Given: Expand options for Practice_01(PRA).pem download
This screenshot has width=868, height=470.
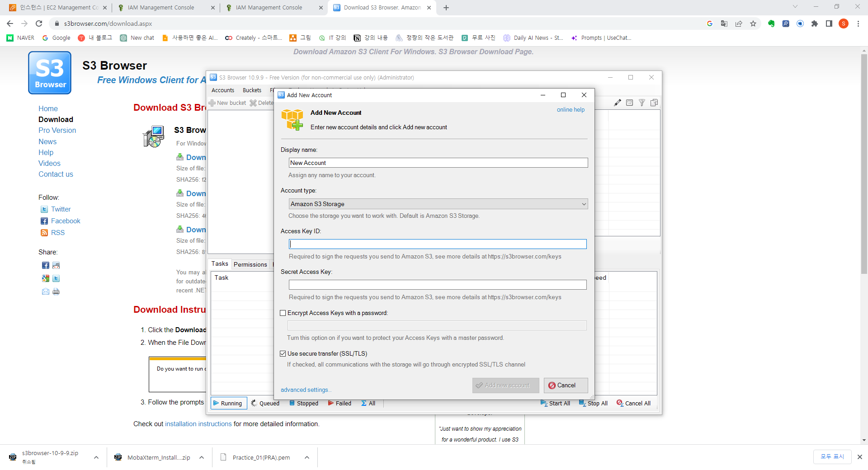Looking at the screenshot, I should [307, 457].
